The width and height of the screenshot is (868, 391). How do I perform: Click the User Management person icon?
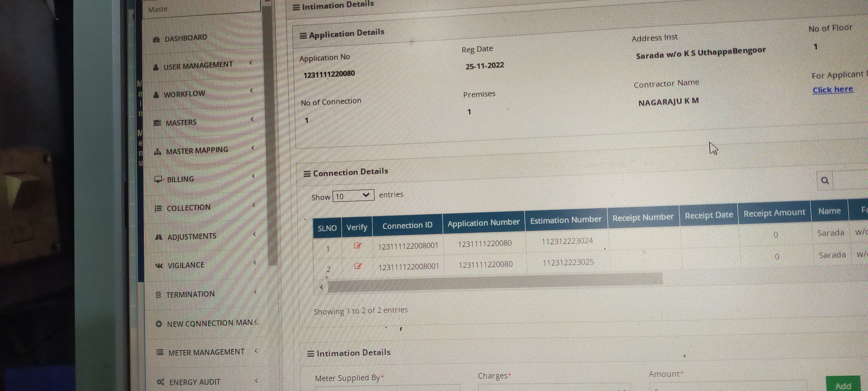[x=156, y=68]
